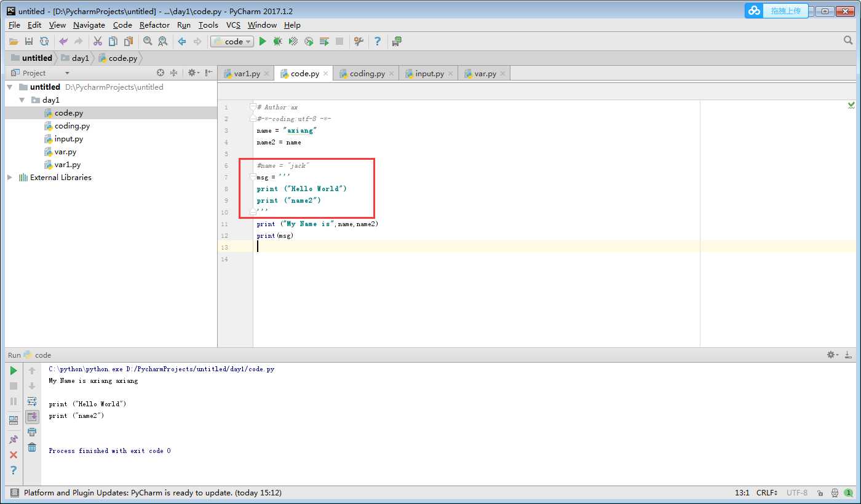Expand External Libraries in the project tree
The image size is (861, 504).
point(10,177)
